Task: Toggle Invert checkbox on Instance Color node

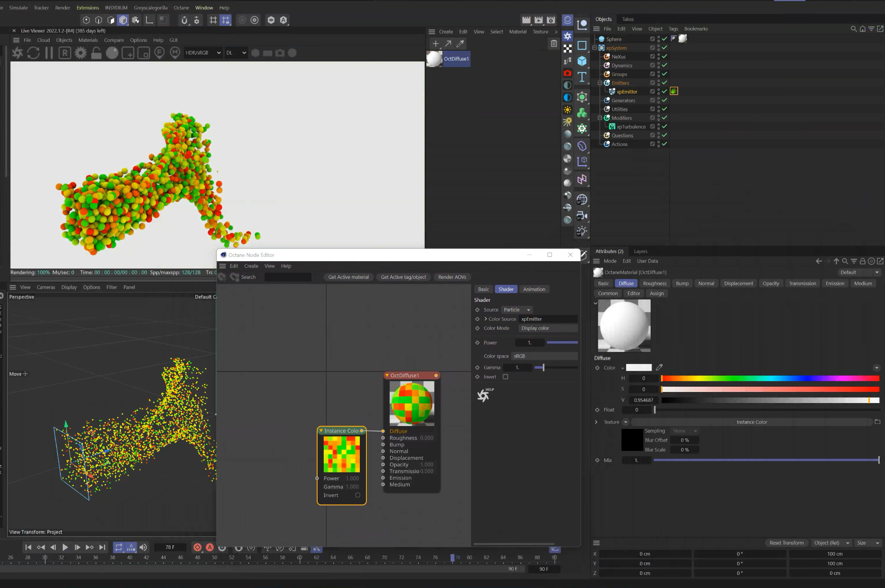Action: (357, 495)
